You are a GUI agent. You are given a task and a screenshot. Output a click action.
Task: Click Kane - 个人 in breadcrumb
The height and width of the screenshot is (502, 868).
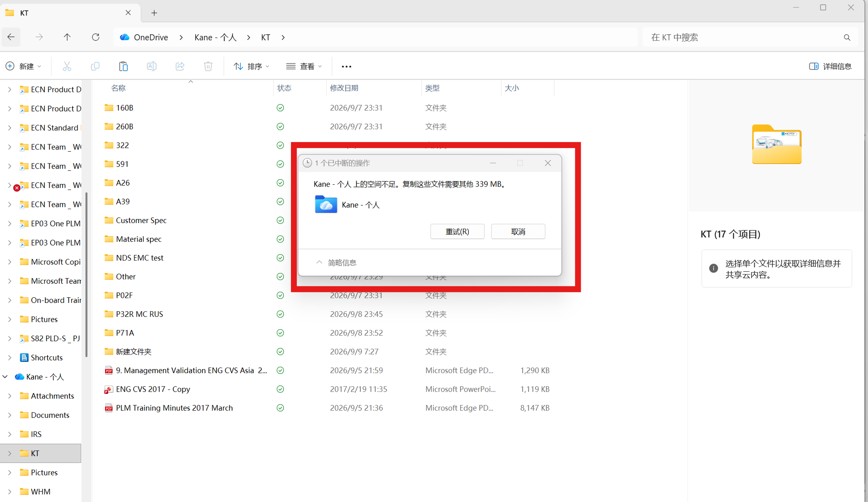point(215,37)
